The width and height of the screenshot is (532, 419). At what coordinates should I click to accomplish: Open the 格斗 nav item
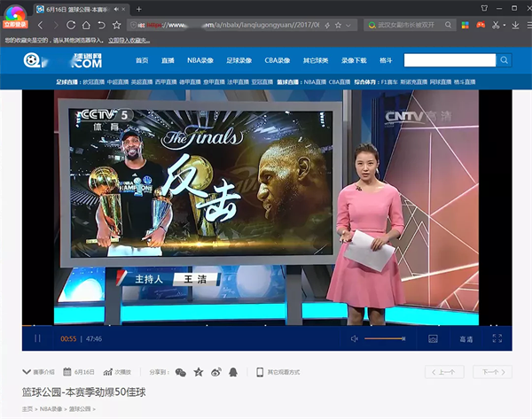(386, 60)
